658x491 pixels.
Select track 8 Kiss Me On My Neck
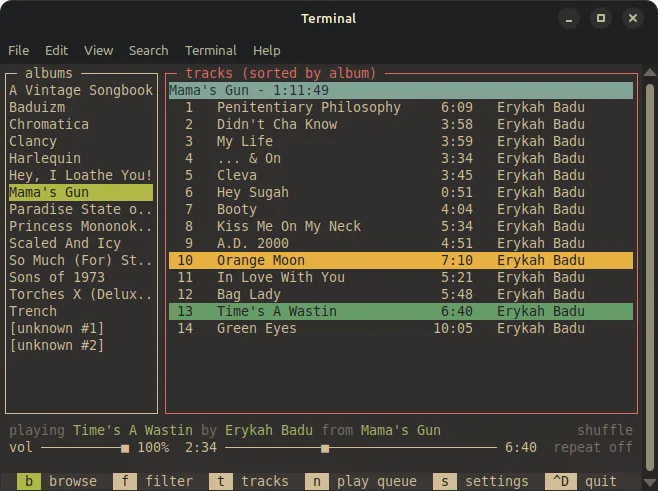click(401, 226)
